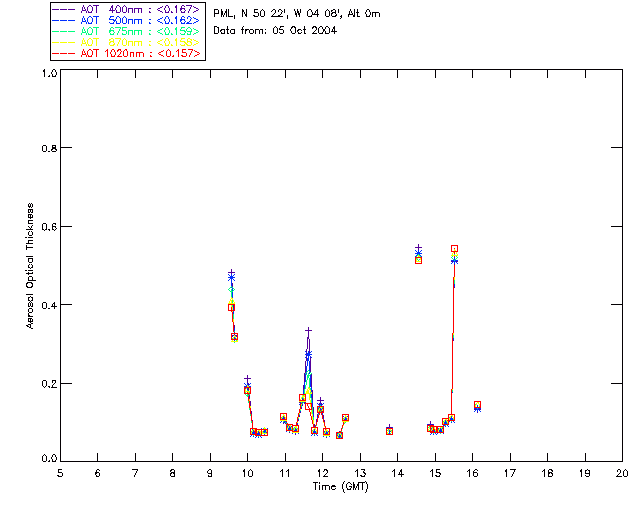Screen dimensions: 640x512
Task: Click the 1.0 tick label on y-axis
Action: [x=47, y=74]
